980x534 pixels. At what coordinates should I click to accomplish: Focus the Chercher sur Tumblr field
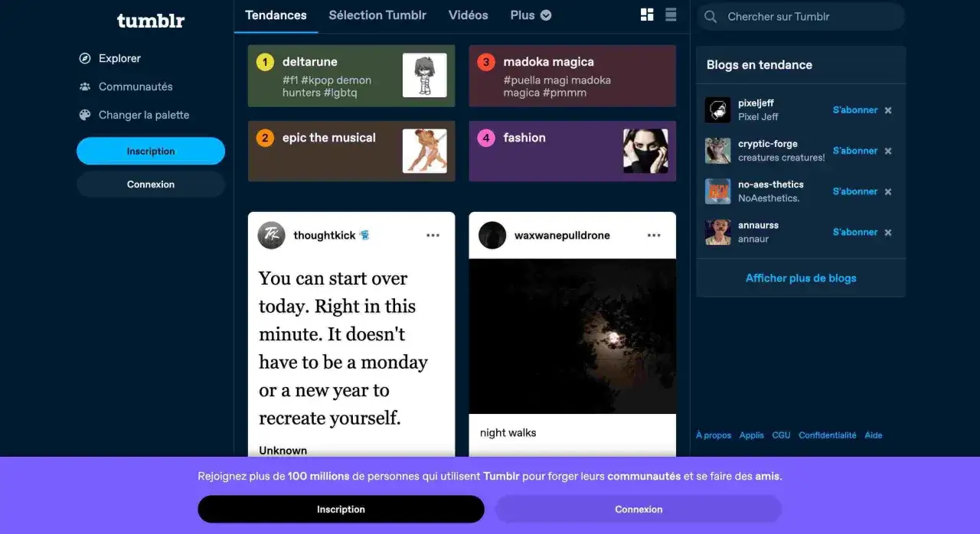coord(801,16)
